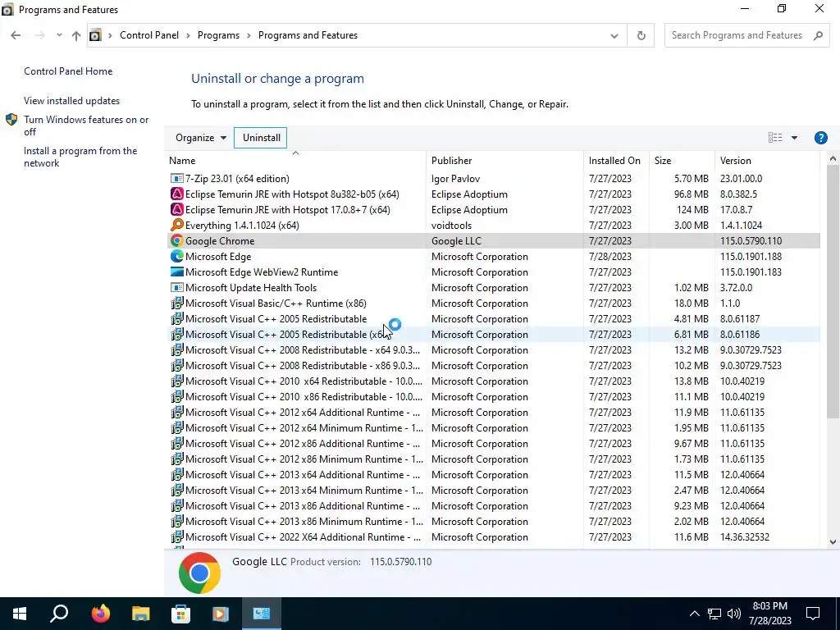Select Microsoft Visual C++ 2008 Redistributable - x64 row
840x630 pixels.
point(493,349)
